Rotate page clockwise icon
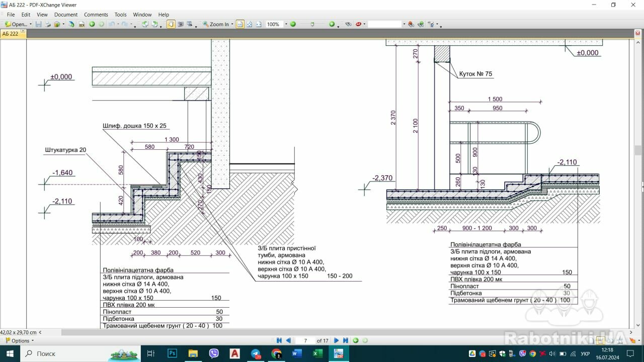The image size is (644, 362). click(x=154, y=24)
